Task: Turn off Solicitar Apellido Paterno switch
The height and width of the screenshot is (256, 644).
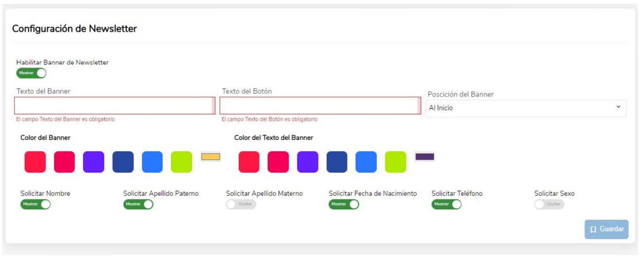Action: pos(138,204)
